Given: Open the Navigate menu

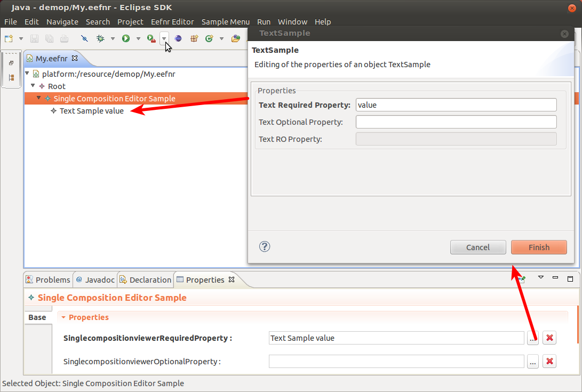Looking at the screenshot, I should pyautogui.click(x=62, y=22).
